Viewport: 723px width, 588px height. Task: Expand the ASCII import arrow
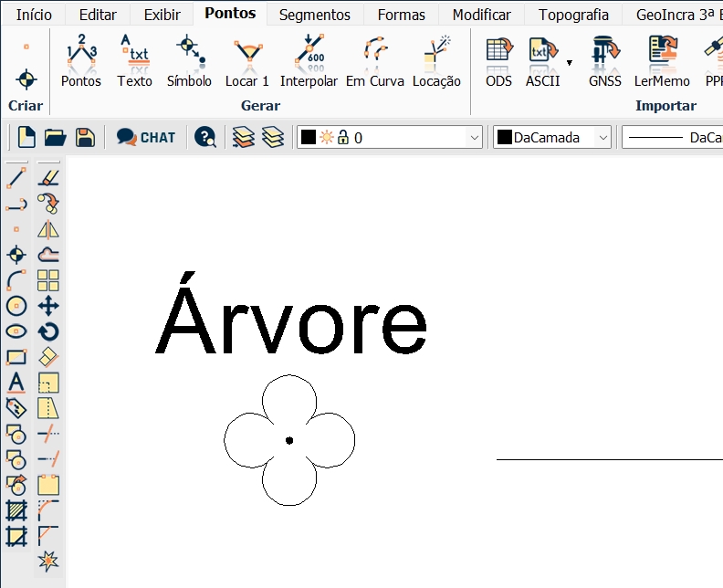[x=570, y=63]
